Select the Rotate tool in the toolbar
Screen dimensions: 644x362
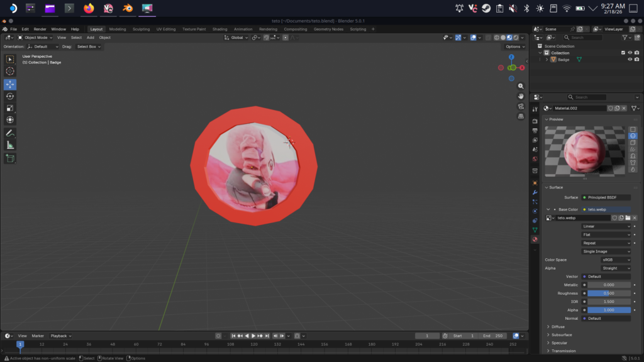coord(10,96)
